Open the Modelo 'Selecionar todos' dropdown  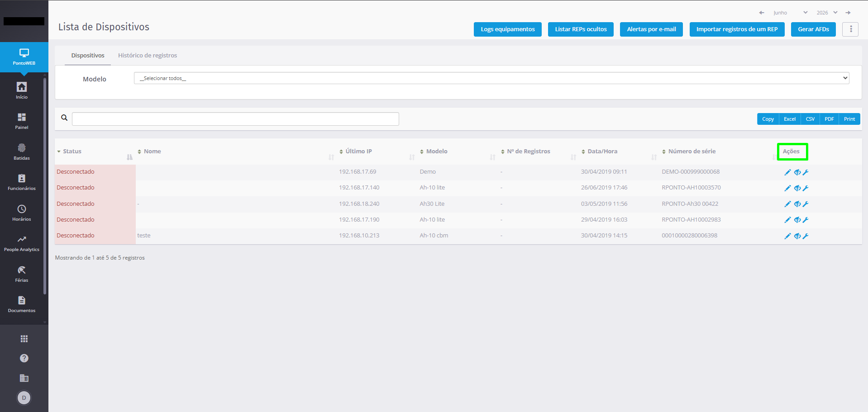coord(491,78)
